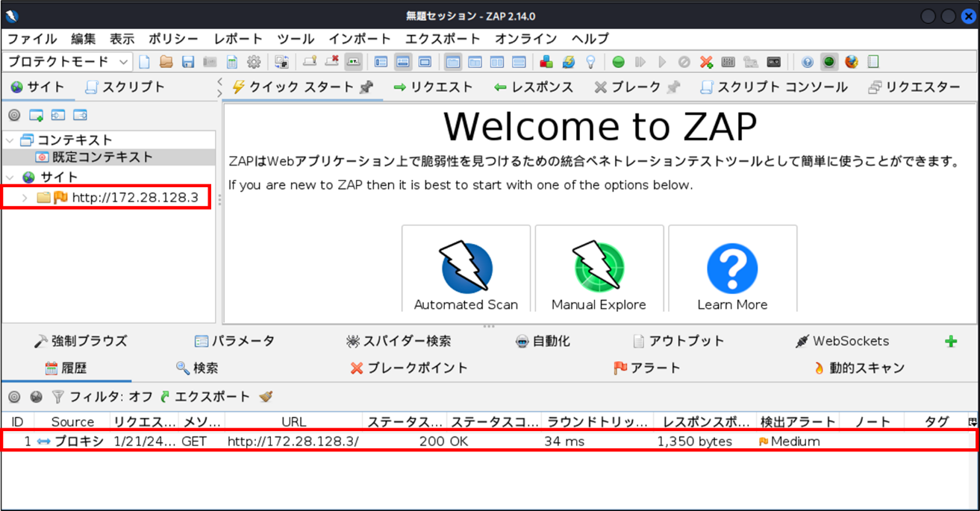980x511 pixels.
Task: Open the ツール menu
Action: (295, 39)
